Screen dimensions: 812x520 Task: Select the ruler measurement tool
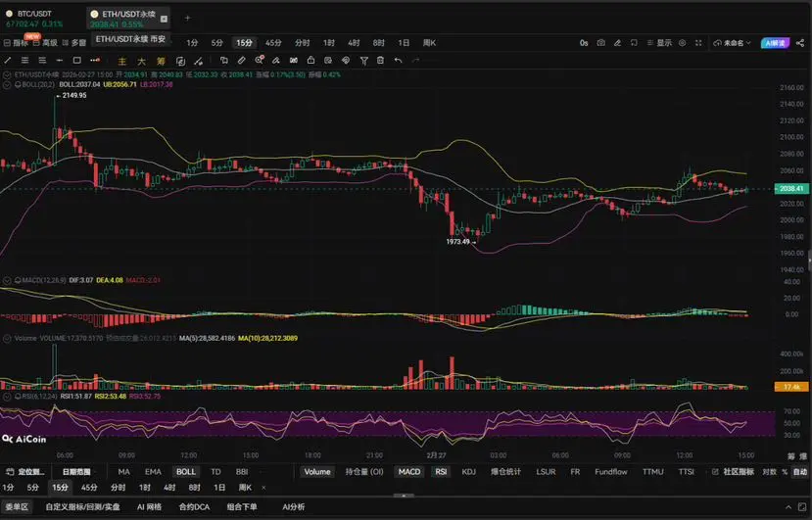click(241, 61)
